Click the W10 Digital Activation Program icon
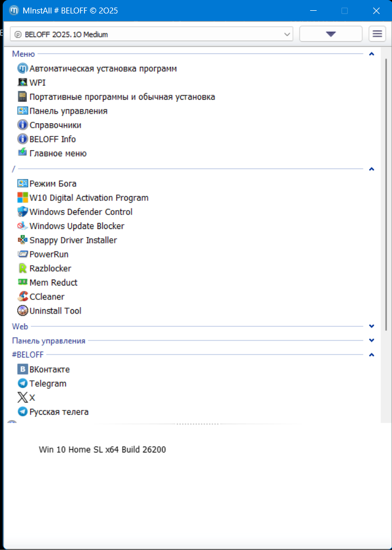This screenshot has width=392, height=550. [x=23, y=198]
